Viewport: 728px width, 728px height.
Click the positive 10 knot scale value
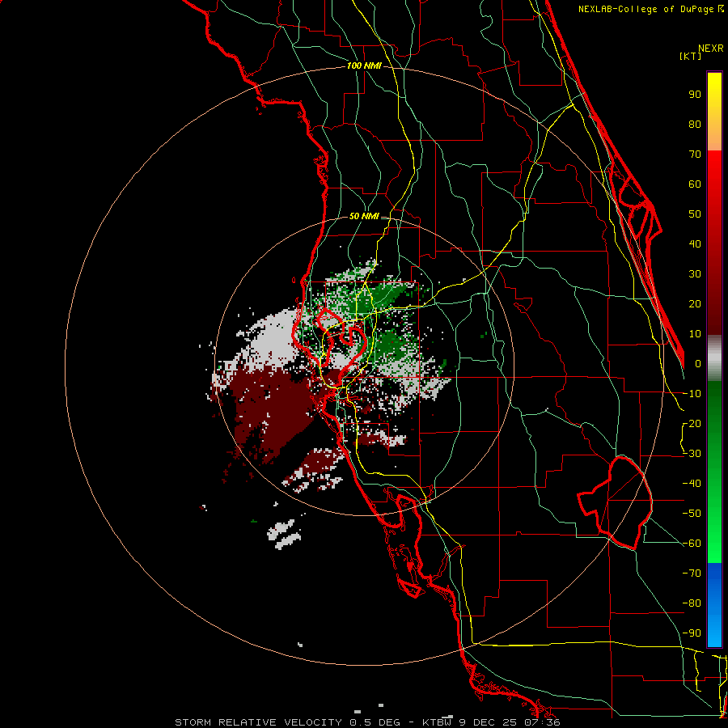click(x=695, y=334)
